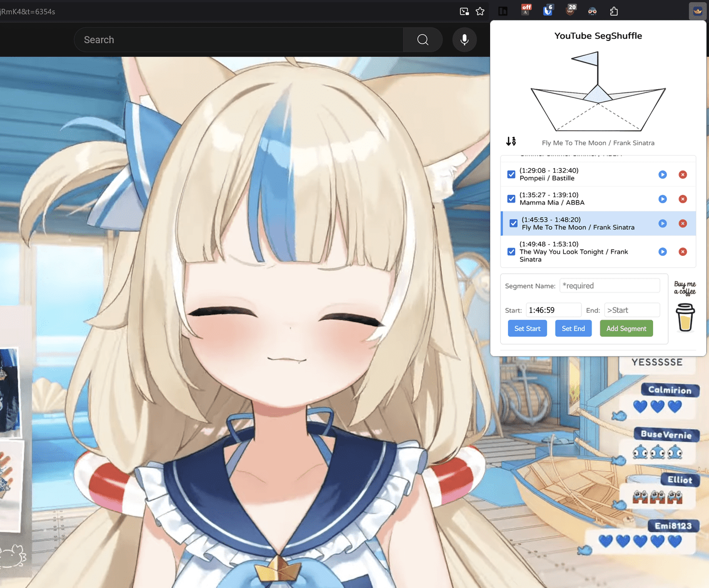This screenshot has width=709, height=588.
Task: Uncheck the Mamma Mia / ABBA checkbox
Action: tap(511, 199)
